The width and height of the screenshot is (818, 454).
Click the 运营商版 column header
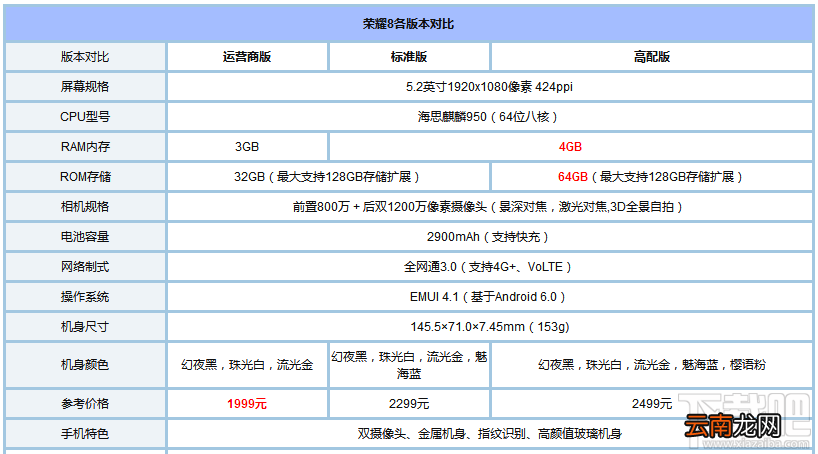click(x=247, y=57)
